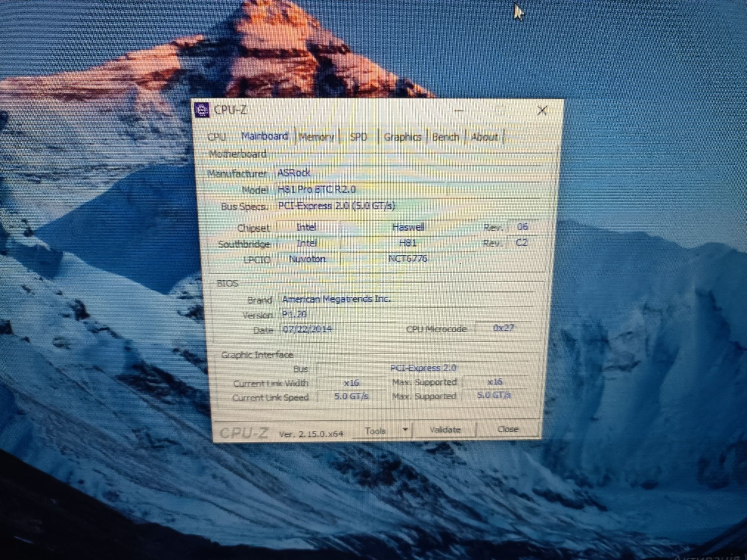The height and width of the screenshot is (560, 747).
Task: Click the chipset revision 06 field
Action: click(522, 226)
